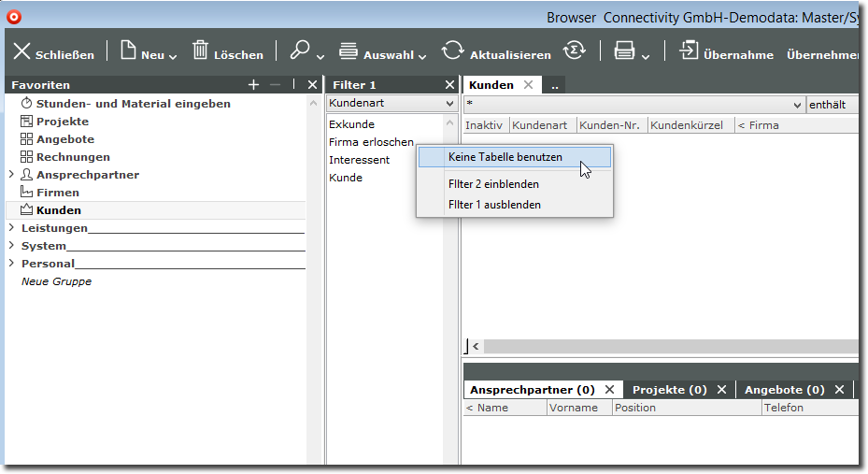868x474 pixels.
Task: Click the Neu document icon
Action: [x=128, y=51]
